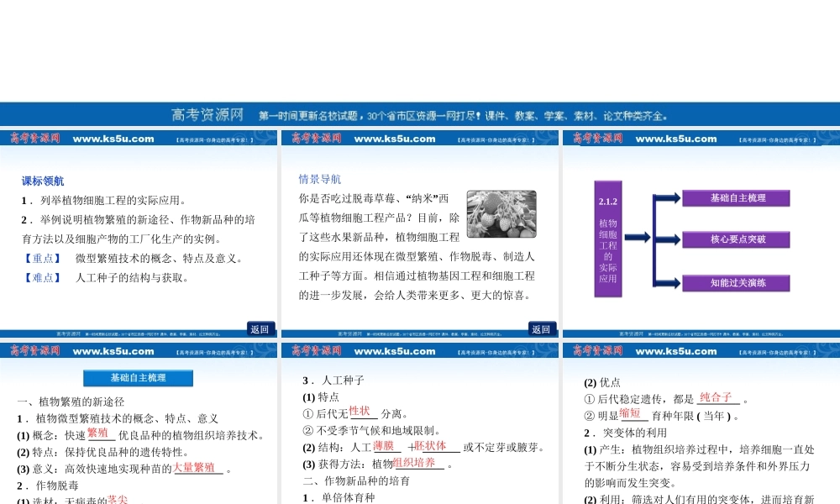Click the 返回 button on the 情景导航 slide
The image size is (840, 504).
coord(542,328)
